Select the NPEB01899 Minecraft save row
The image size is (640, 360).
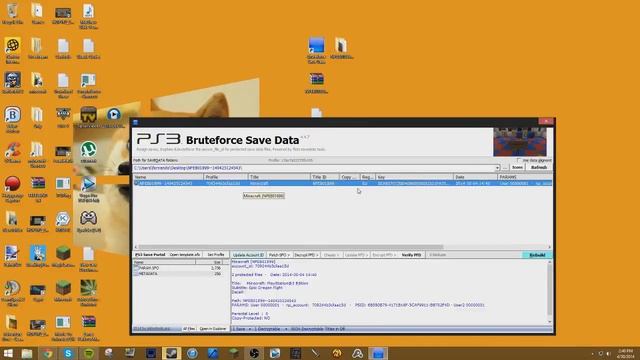click(342, 183)
